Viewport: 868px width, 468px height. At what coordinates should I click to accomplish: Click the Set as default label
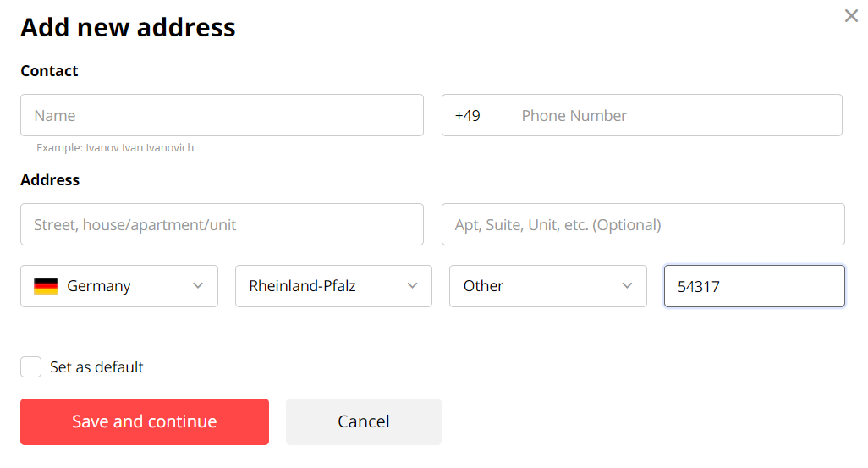pyautogui.click(x=96, y=366)
